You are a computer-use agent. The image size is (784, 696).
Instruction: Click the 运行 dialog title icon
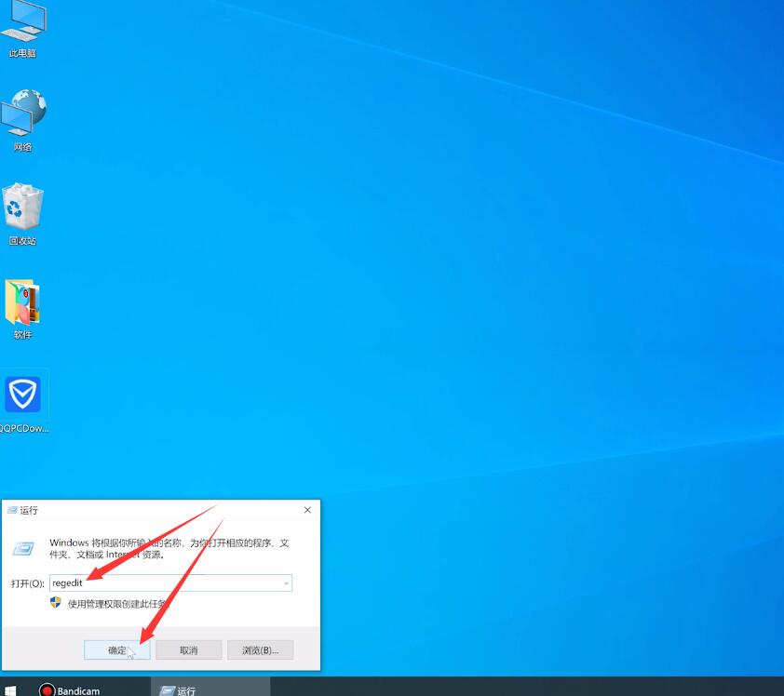[12, 510]
